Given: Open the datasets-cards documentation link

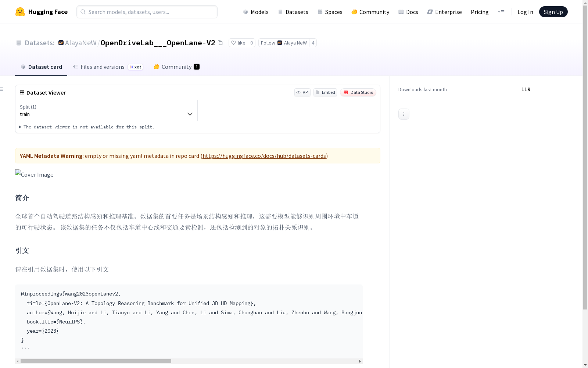Looking at the screenshot, I should click(x=264, y=156).
